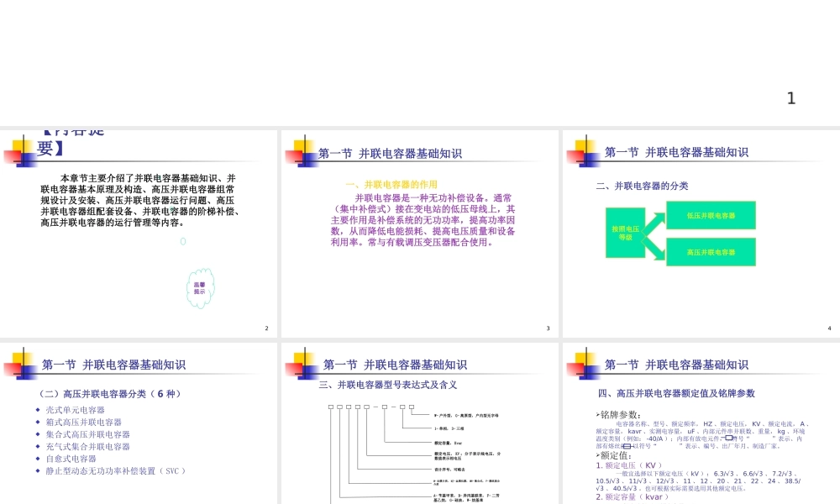Click the bullet marker beside 壳式单元电容器
Viewport: 840px width, 504px height.
[37, 410]
